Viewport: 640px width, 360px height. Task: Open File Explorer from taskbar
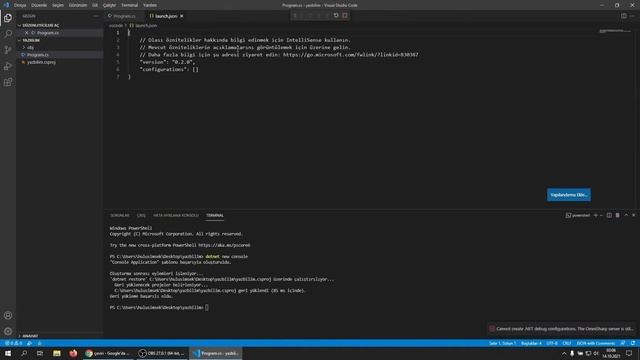tap(57, 353)
